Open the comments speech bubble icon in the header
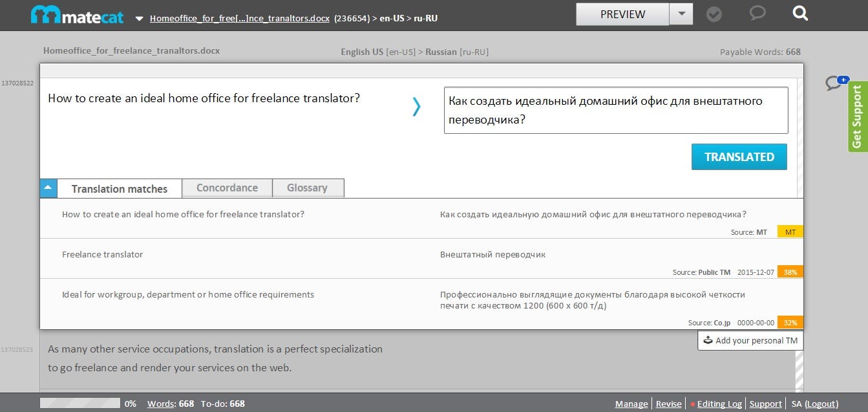Screen dimensions: 868x412 click(757, 14)
